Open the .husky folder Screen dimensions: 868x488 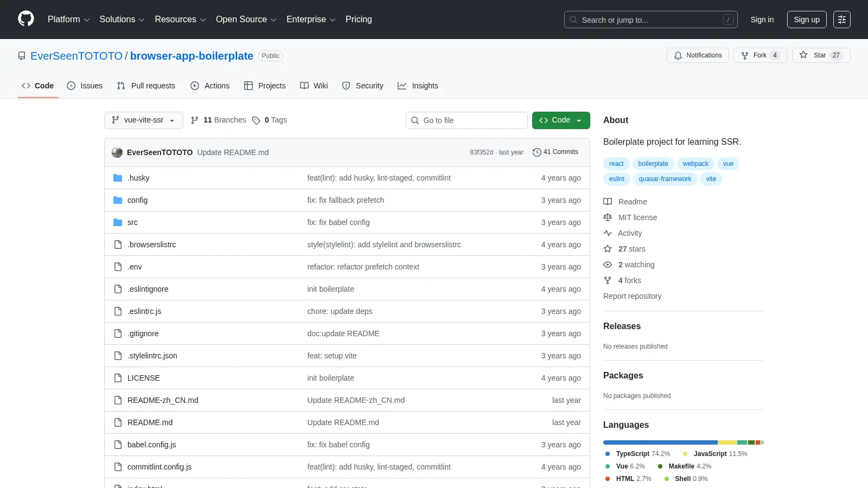pos(138,178)
